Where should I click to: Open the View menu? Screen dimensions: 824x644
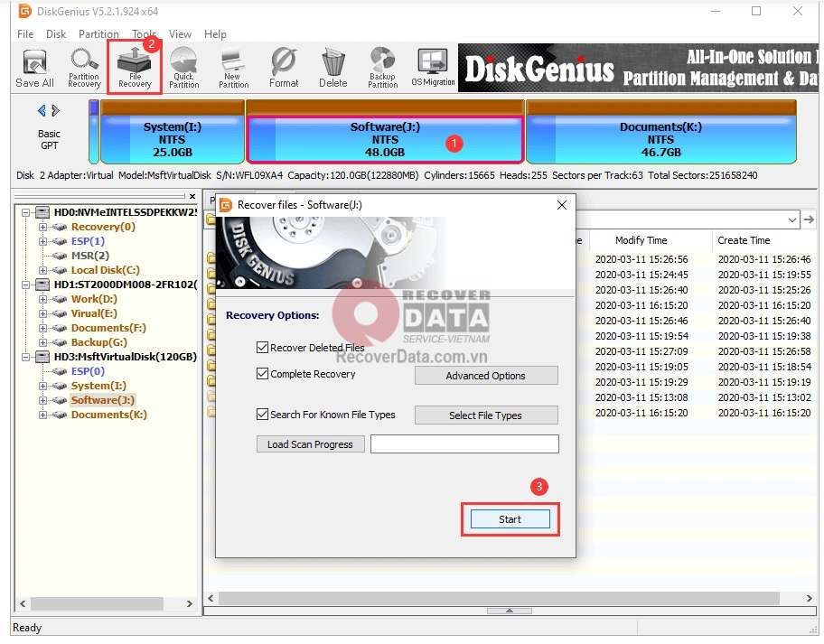point(180,34)
